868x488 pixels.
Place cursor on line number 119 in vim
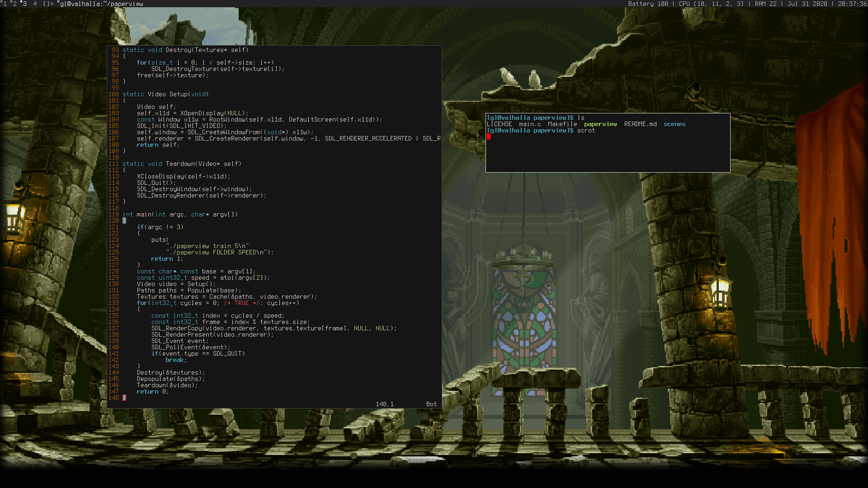pos(113,215)
